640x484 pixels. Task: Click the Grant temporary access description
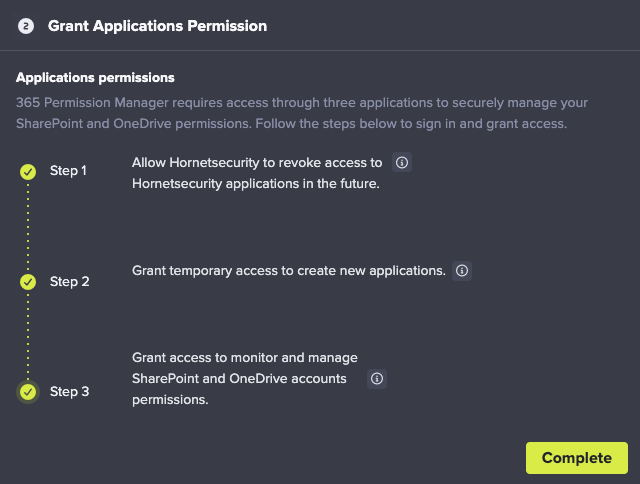click(x=289, y=271)
